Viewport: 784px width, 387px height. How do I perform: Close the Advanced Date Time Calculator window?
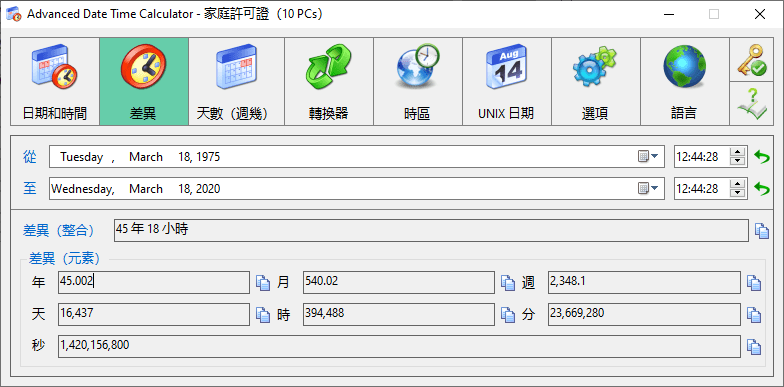point(760,14)
